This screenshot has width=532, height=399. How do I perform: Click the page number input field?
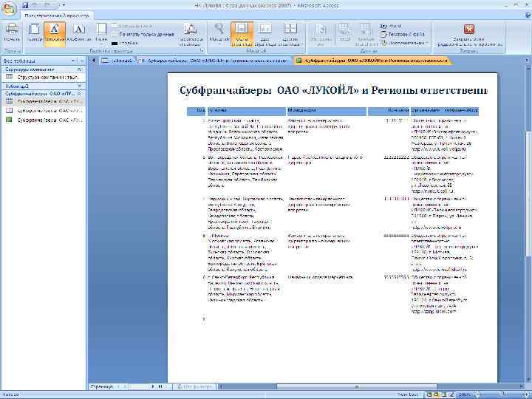(x=138, y=386)
